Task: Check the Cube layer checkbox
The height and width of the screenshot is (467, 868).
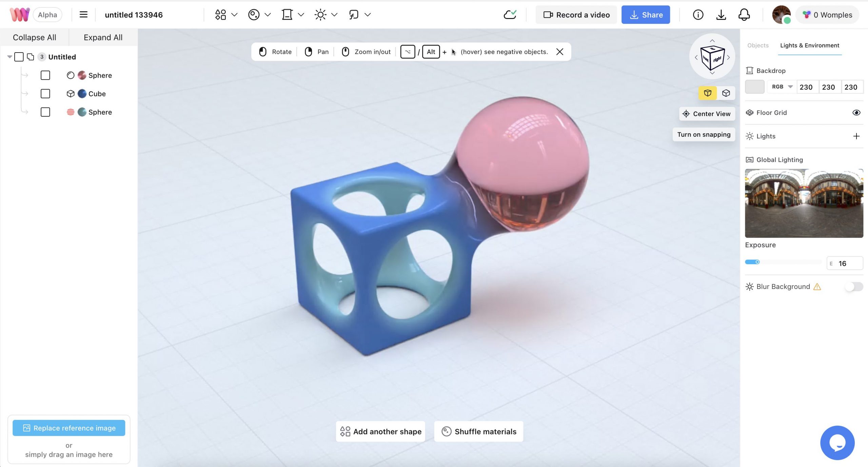Action: click(45, 94)
